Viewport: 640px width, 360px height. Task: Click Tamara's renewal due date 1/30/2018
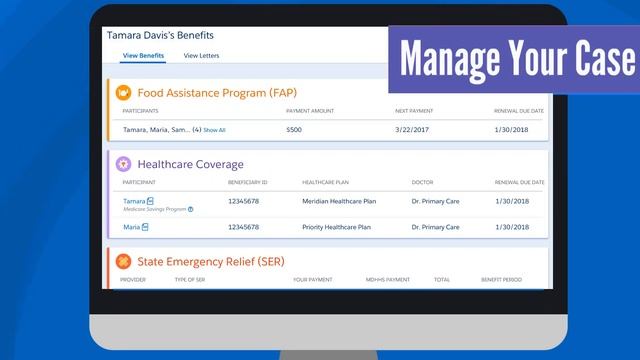[512, 201]
